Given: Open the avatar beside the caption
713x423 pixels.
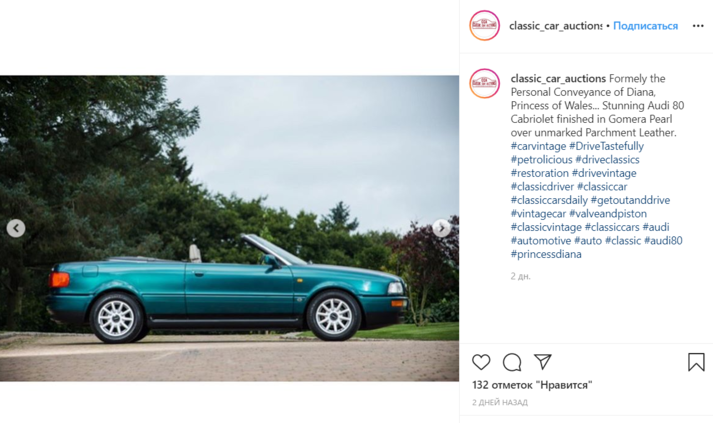Looking at the screenshot, I should tap(484, 84).
